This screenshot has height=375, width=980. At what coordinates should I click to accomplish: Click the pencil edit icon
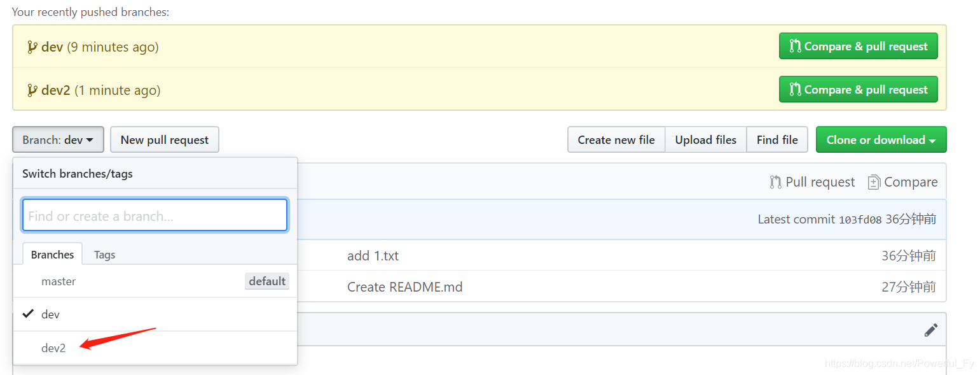pyautogui.click(x=930, y=330)
